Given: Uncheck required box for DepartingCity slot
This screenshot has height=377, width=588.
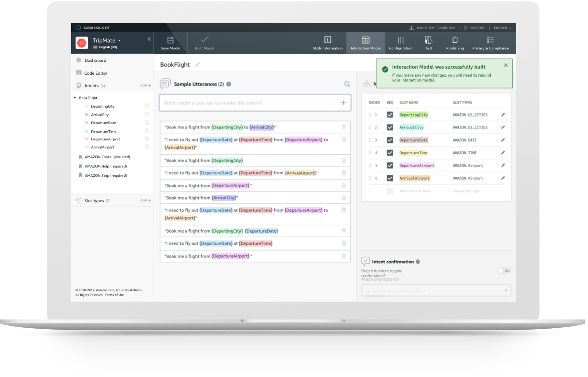Looking at the screenshot, I should click(390, 115).
